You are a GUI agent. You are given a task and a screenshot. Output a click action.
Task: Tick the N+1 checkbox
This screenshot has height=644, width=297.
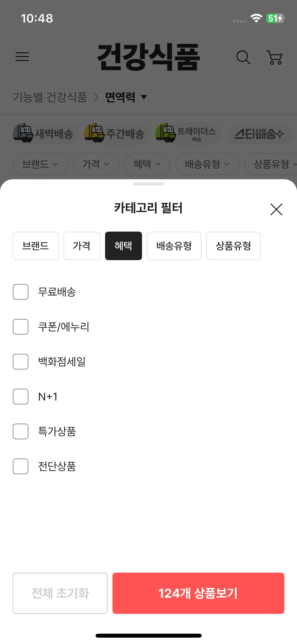(21, 397)
